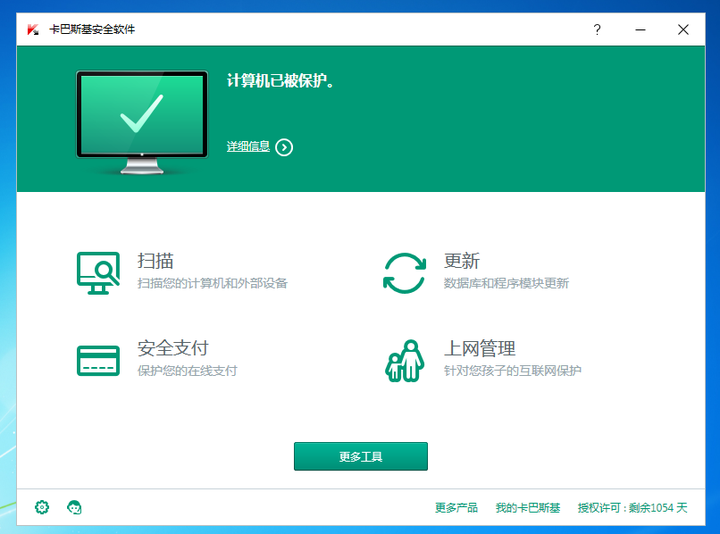
Task: Click the 针对您孩子的互联网保护 description
Action: (512, 370)
